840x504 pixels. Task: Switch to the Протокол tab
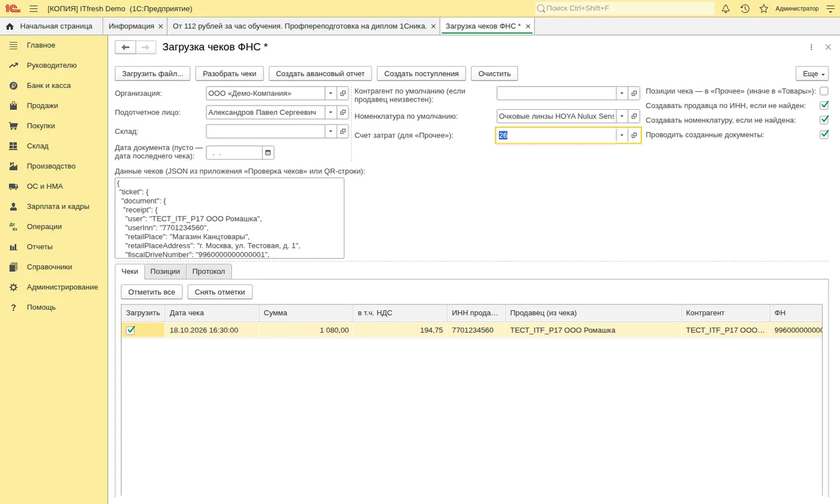tap(209, 272)
